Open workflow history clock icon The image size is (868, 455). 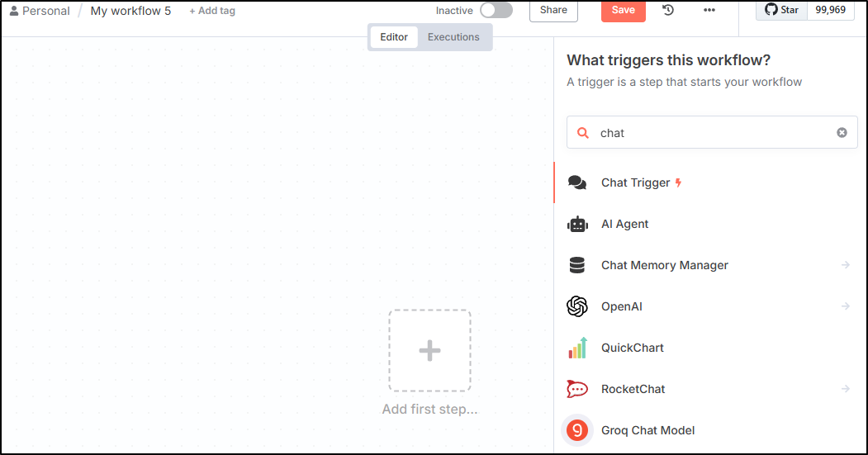pyautogui.click(x=668, y=10)
